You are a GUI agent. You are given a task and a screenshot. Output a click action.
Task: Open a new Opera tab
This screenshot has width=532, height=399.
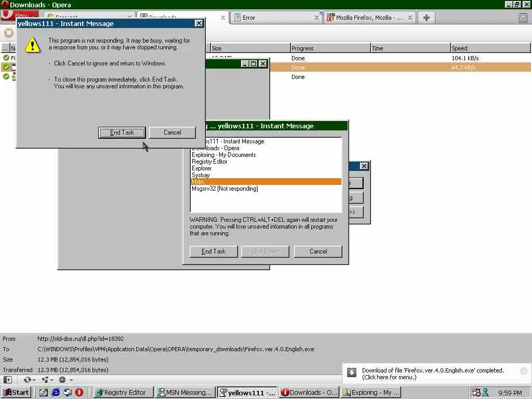tap(427, 18)
